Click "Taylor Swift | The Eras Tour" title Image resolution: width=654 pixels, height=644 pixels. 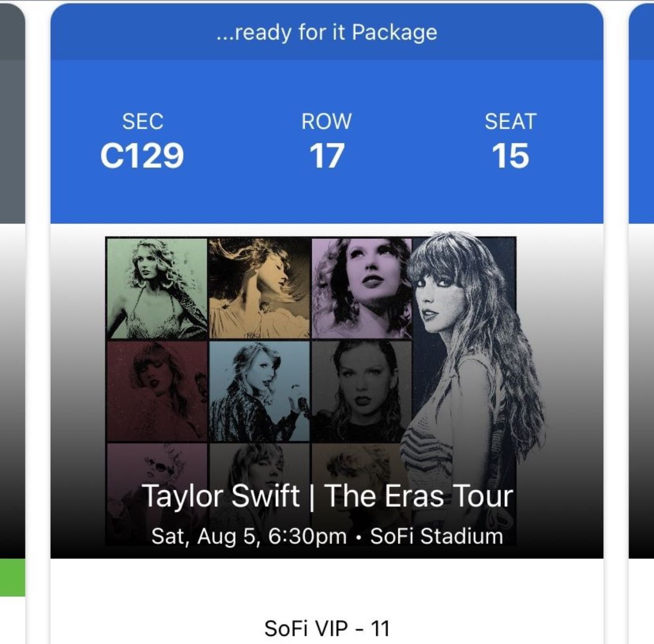tap(327, 495)
